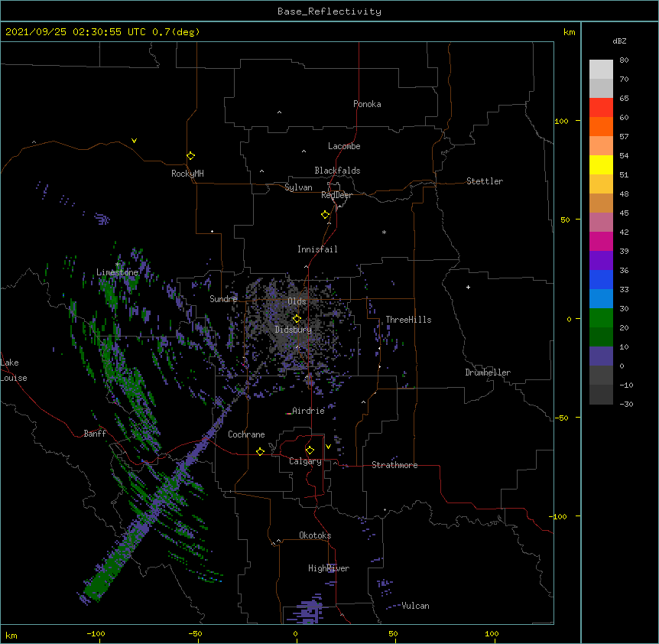Click the yellow marker south of RedDeer
This screenshot has height=644, width=659.
[x=326, y=214]
